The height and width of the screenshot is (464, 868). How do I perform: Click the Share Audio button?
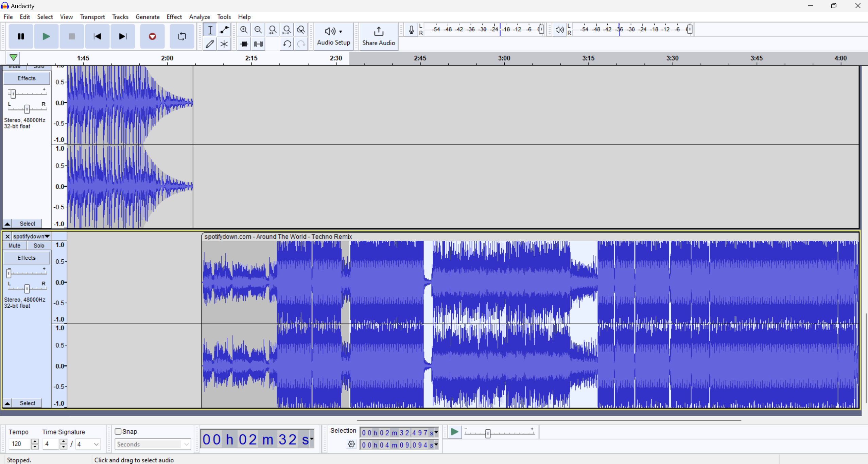pos(378,36)
